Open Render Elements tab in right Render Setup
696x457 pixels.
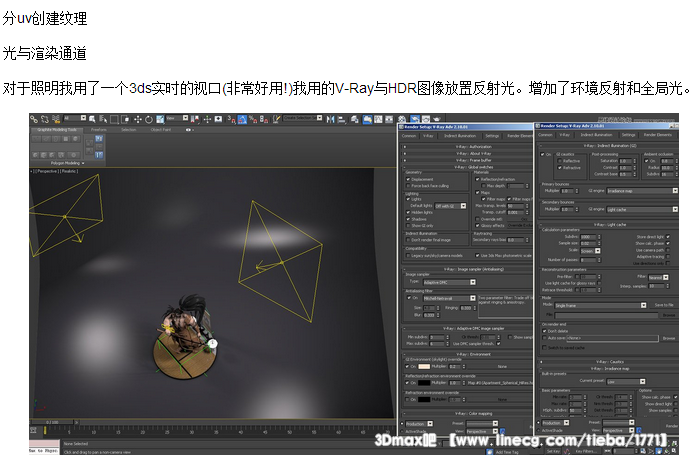pyautogui.click(x=658, y=135)
